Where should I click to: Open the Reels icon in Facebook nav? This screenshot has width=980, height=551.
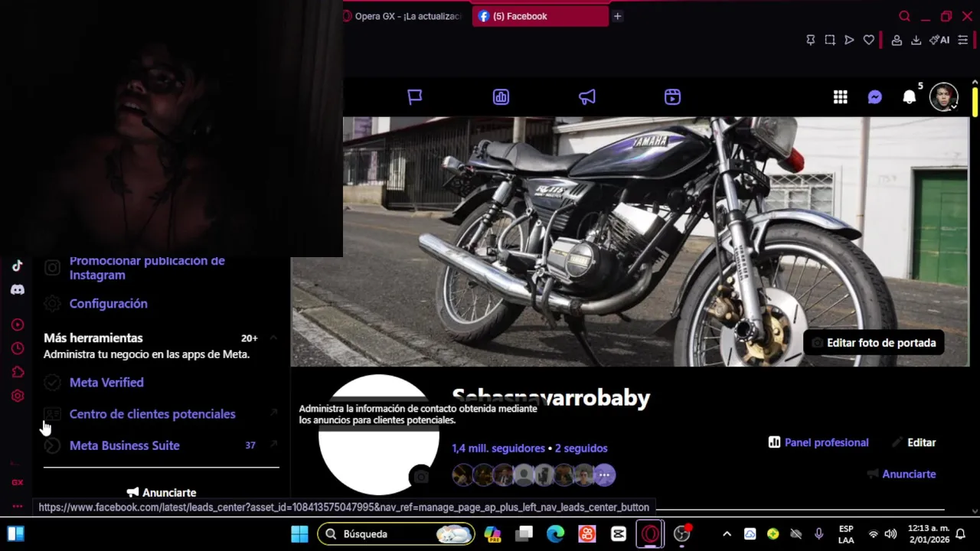coord(672,97)
